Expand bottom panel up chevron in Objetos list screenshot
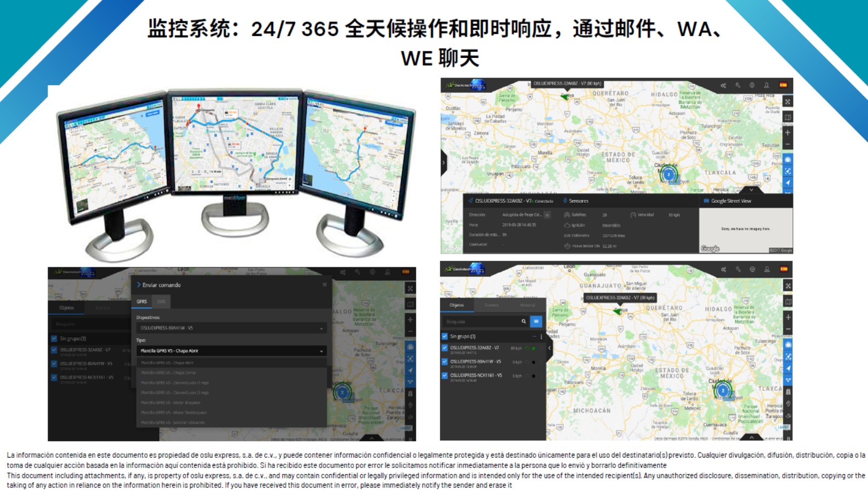Screen dimensions: 868x491 coord(751,437)
